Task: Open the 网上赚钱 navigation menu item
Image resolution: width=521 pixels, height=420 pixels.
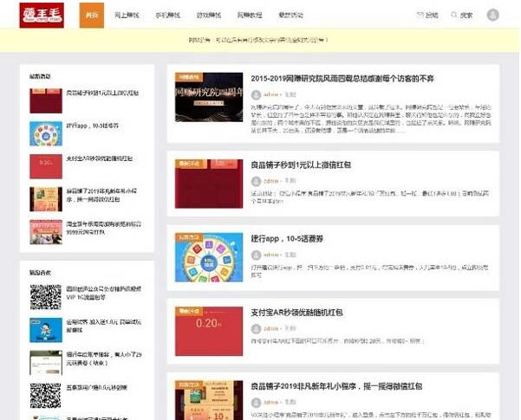Action: (128, 15)
